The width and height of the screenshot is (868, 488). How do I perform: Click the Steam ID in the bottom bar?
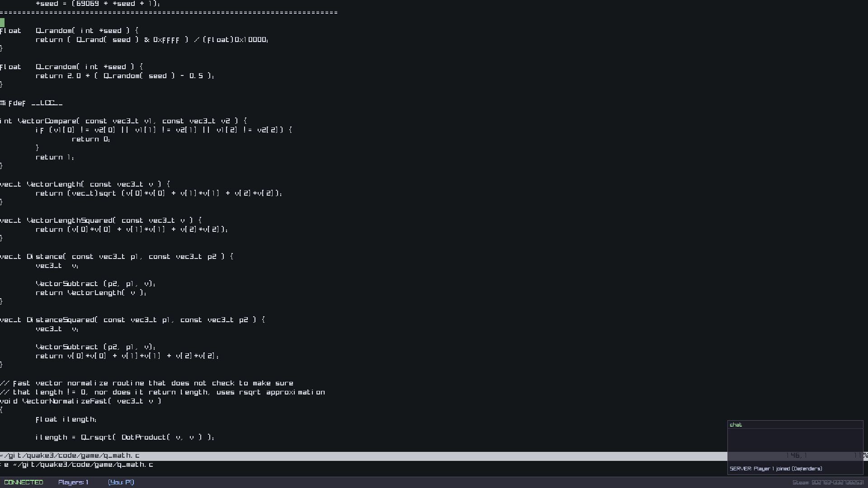[830, 482]
